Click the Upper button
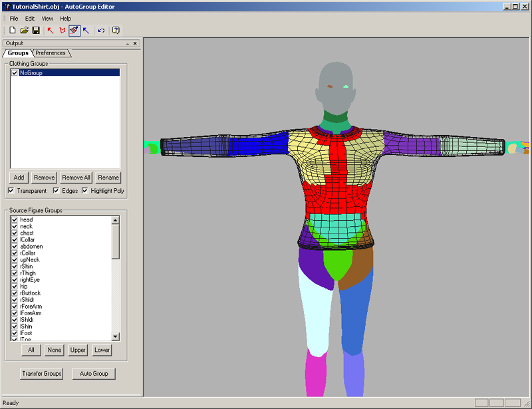This screenshot has height=409, width=532. pos(78,350)
